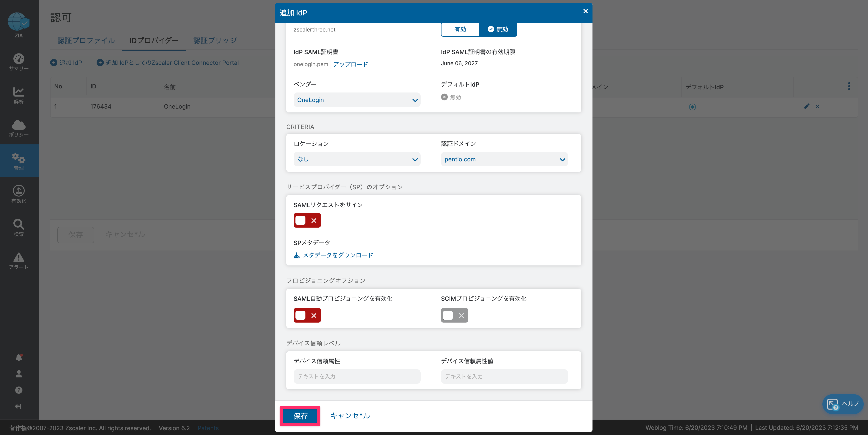Toggle SCIMプロビジョニングを有効化 switch
The height and width of the screenshot is (435, 868).
tap(455, 315)
